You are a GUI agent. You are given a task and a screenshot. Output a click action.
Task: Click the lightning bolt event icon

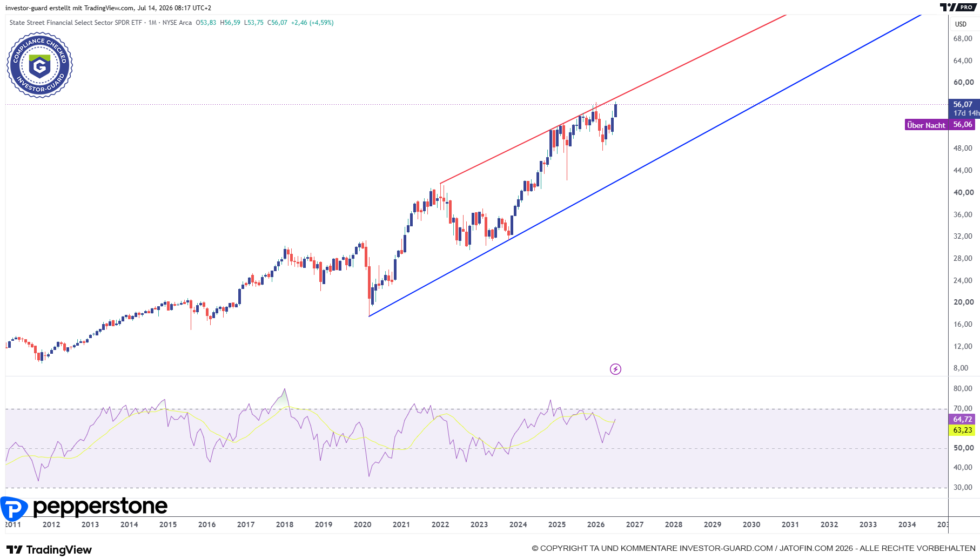pyautogui.click(x=615, y=369)
